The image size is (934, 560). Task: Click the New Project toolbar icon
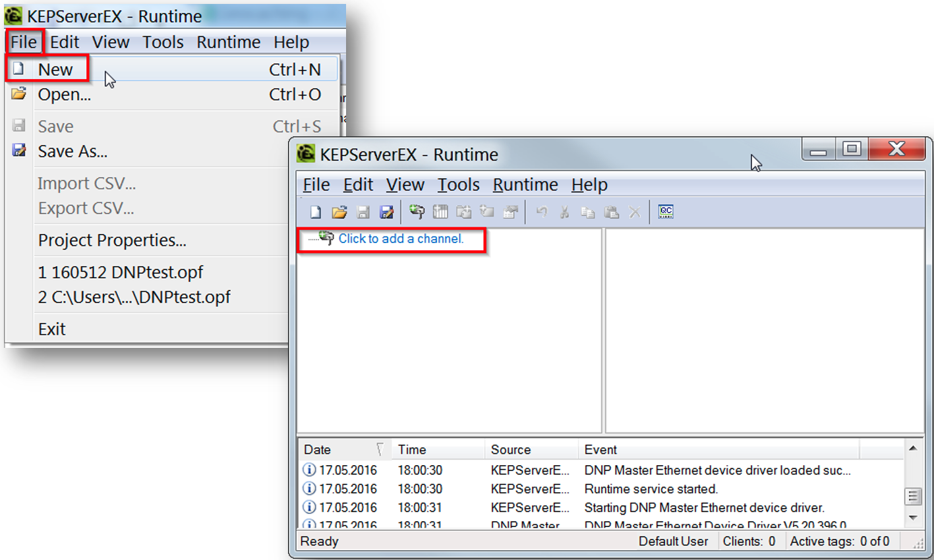click(316, 212)
